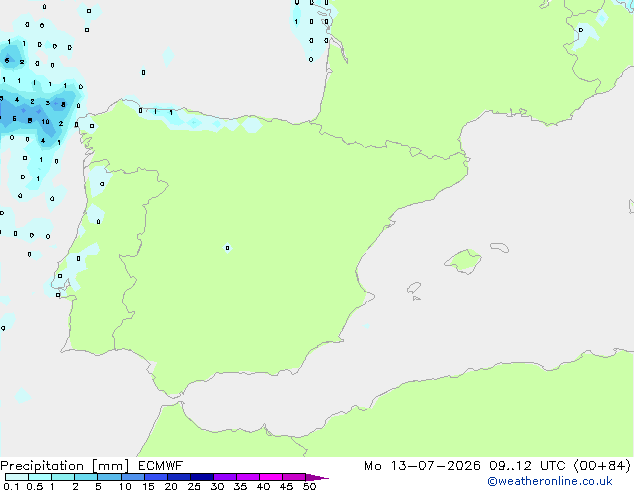Select the legend swatch between 10 and 15
This screenshot has width=634, height=490.
[x=133, y=477]
